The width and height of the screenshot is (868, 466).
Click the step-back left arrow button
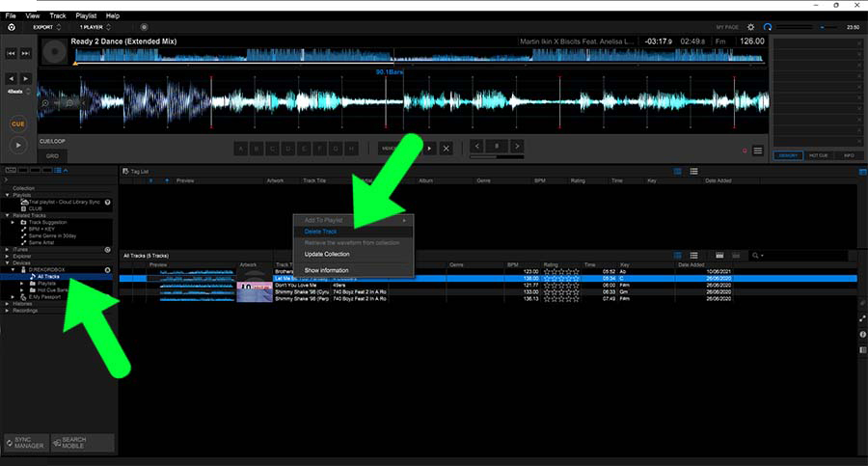click(11, 79)
